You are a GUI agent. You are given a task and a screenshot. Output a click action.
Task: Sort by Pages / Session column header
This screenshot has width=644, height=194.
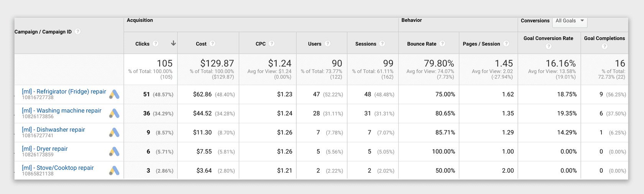pos(481,44)
